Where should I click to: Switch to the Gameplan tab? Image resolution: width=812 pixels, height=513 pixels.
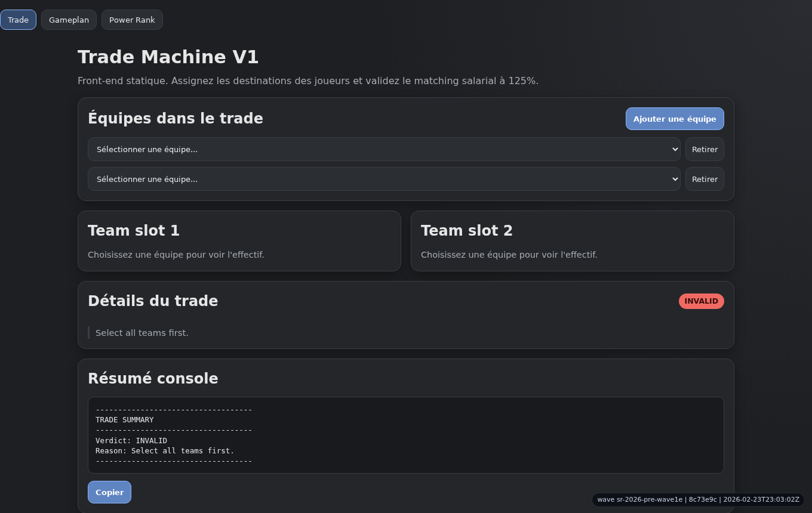click(x=69, y=20)
